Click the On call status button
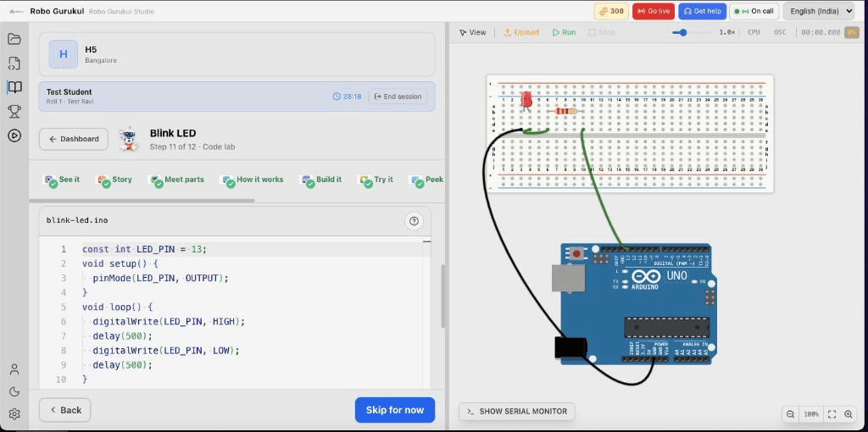Image resolution: width=868 pixels, height=432 pixels. 754,11
